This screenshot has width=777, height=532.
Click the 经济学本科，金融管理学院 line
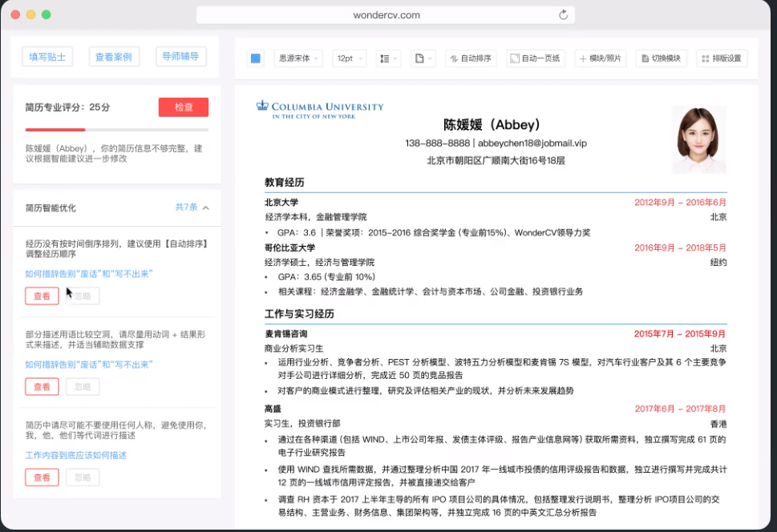(316, 217)
